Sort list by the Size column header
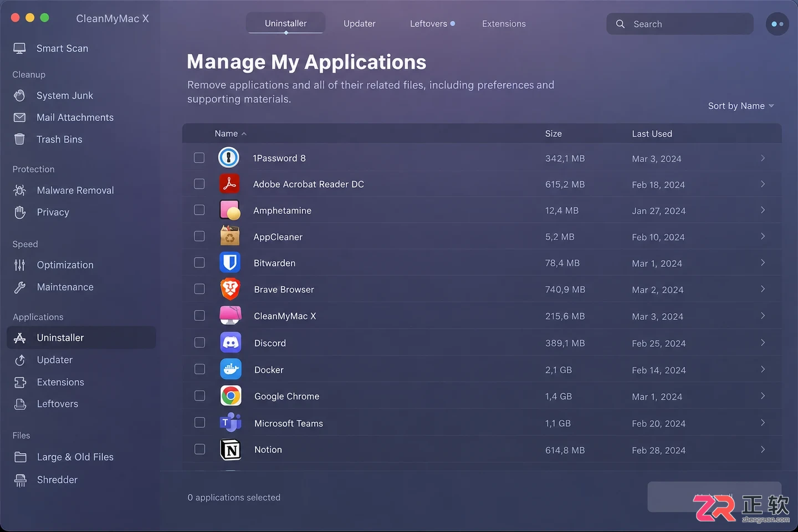The height and width of the screenshot is (532, 798). 553,134
